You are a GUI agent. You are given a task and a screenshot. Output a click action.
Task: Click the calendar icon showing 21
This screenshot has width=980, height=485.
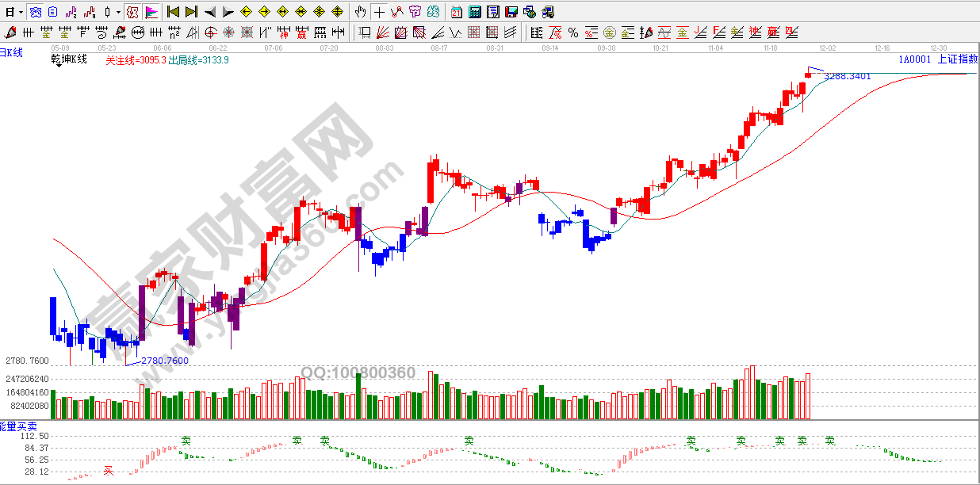[457, 12]
